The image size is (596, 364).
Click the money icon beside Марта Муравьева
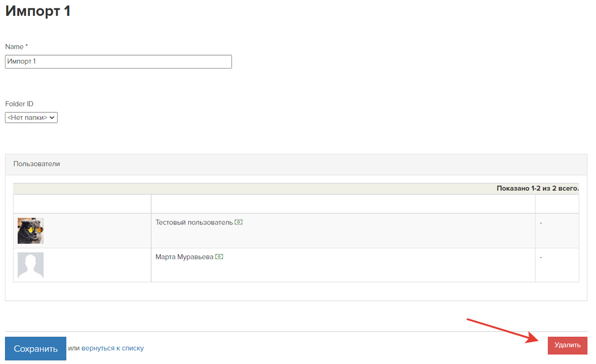click(x=219, y=257)
